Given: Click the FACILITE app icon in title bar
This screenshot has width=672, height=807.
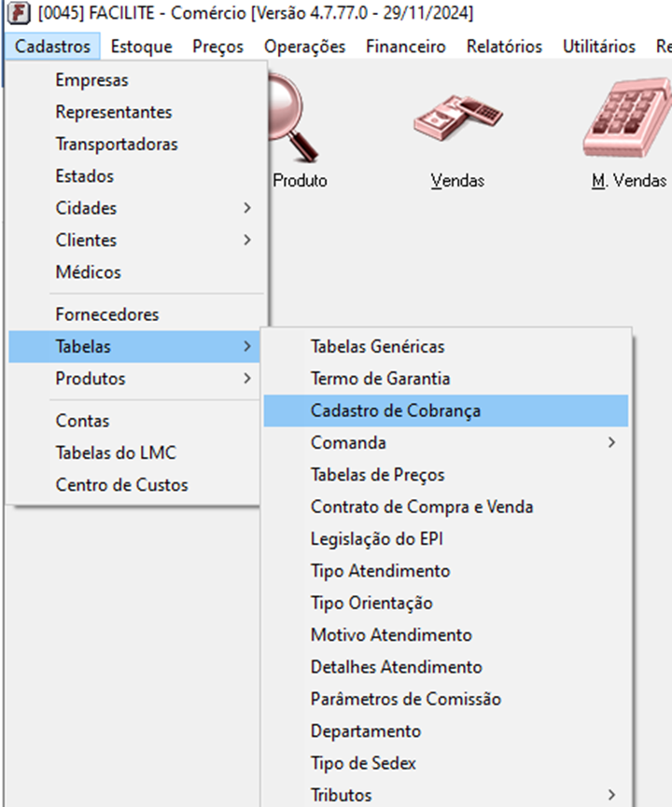Looking at the screenshot, I should (17, 14).
